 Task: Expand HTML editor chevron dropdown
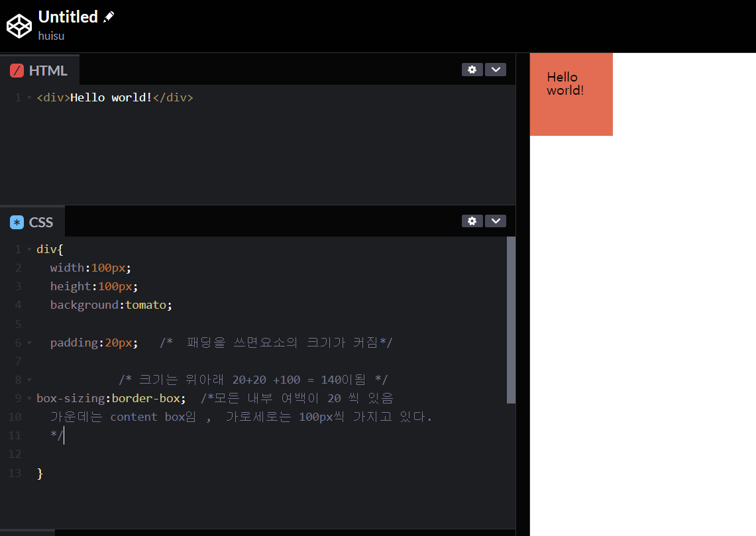coord(496,70)
